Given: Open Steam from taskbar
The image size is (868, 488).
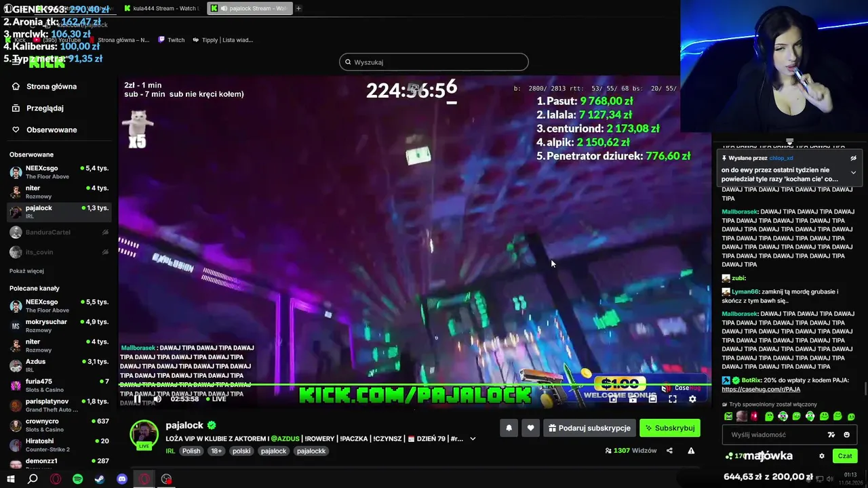Looking at the screenshot, I should point(100,479).
